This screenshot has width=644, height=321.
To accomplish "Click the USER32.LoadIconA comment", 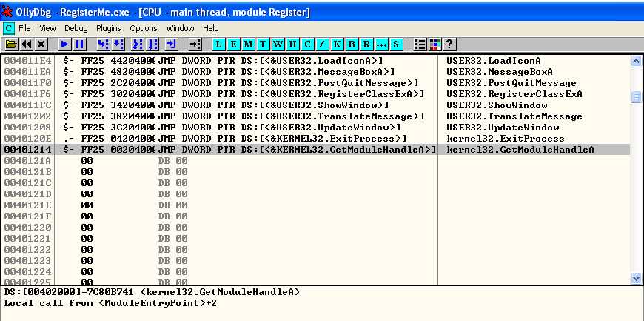I will tap(493, 61).
